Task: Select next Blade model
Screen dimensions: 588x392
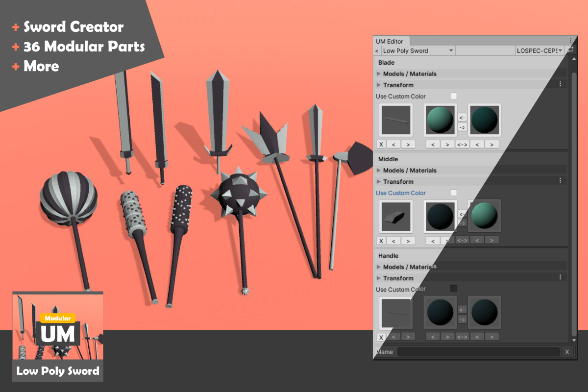Action: [x=408, y=144]
